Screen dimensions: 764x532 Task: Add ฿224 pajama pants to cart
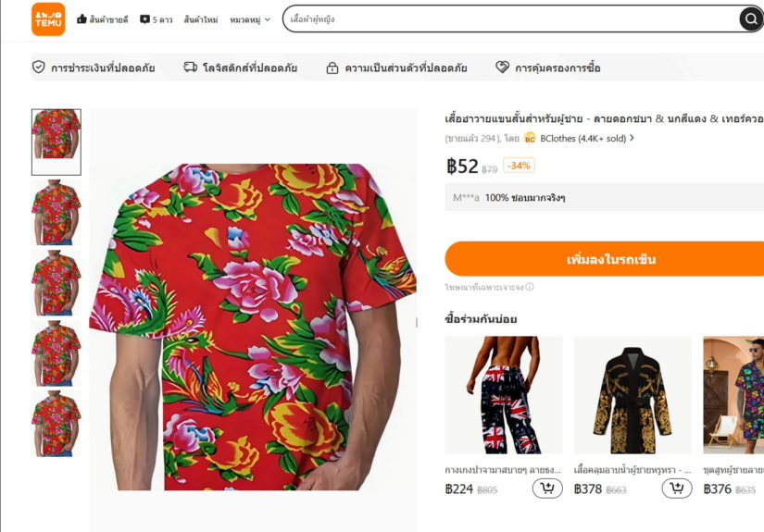pos(547,489)
